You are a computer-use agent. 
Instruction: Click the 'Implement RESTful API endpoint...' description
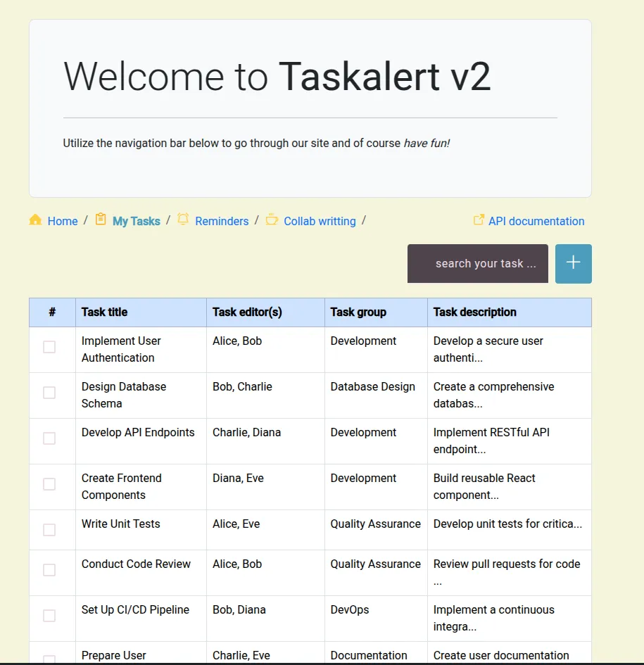[509, 441]
